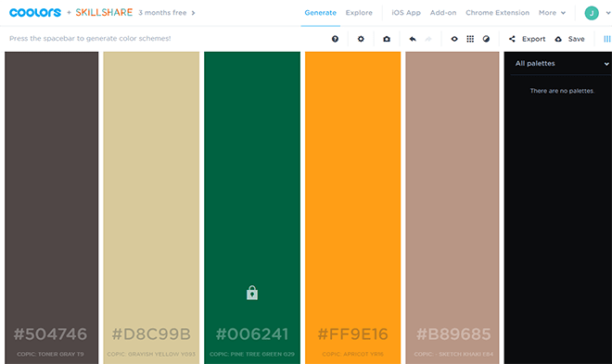
Task: Click the camera image picker icon
Action: point(387,39)
